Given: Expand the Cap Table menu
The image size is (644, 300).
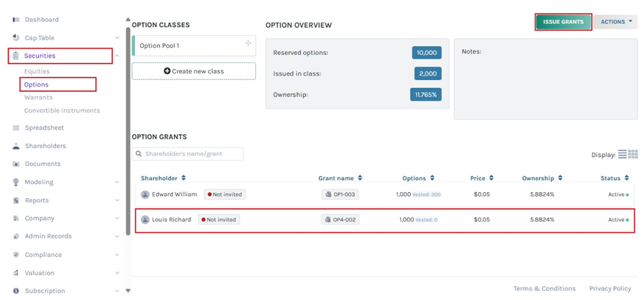Looking at the screenshot, I should [x=117, y=38].
